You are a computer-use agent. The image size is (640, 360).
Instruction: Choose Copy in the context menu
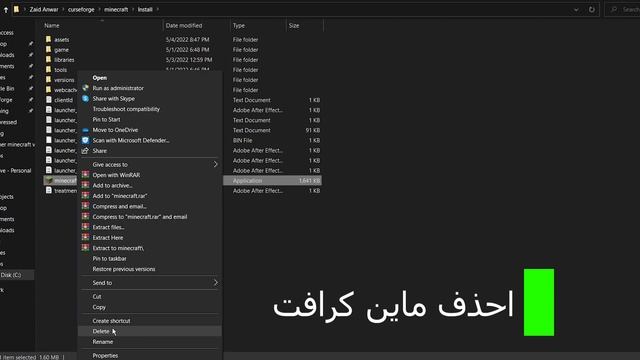click(x=99, y=307)
